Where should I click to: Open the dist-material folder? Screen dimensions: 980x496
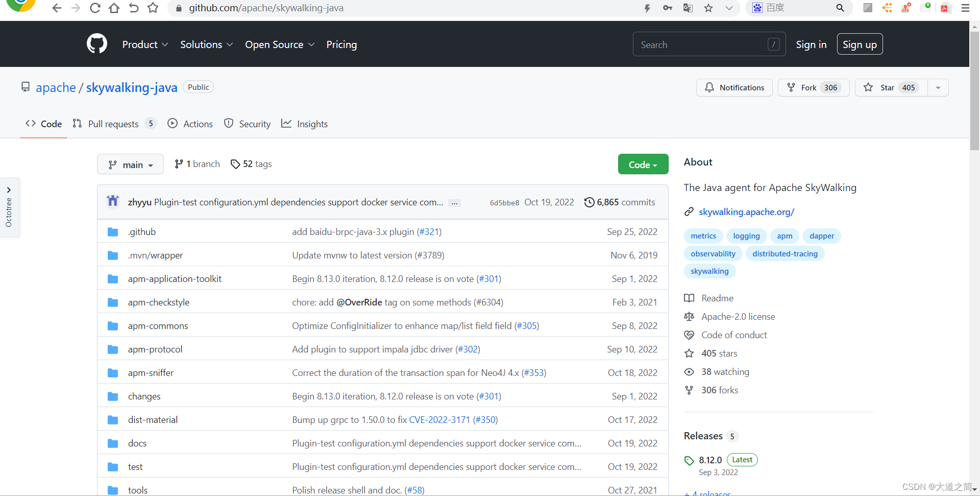click(153, 420)
